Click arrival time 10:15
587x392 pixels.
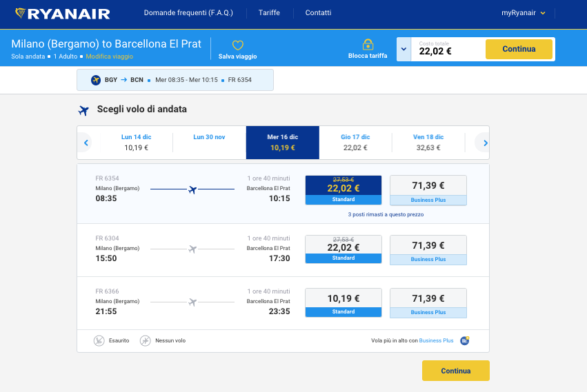(x=279, y=198)
